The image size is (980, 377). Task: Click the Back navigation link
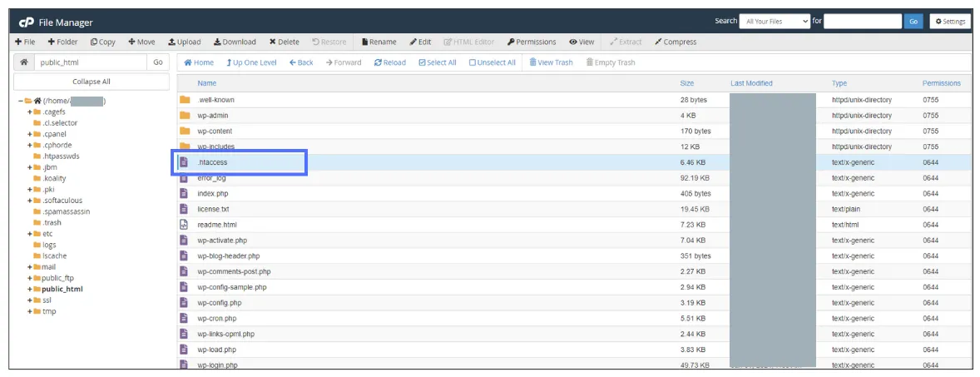301,62
